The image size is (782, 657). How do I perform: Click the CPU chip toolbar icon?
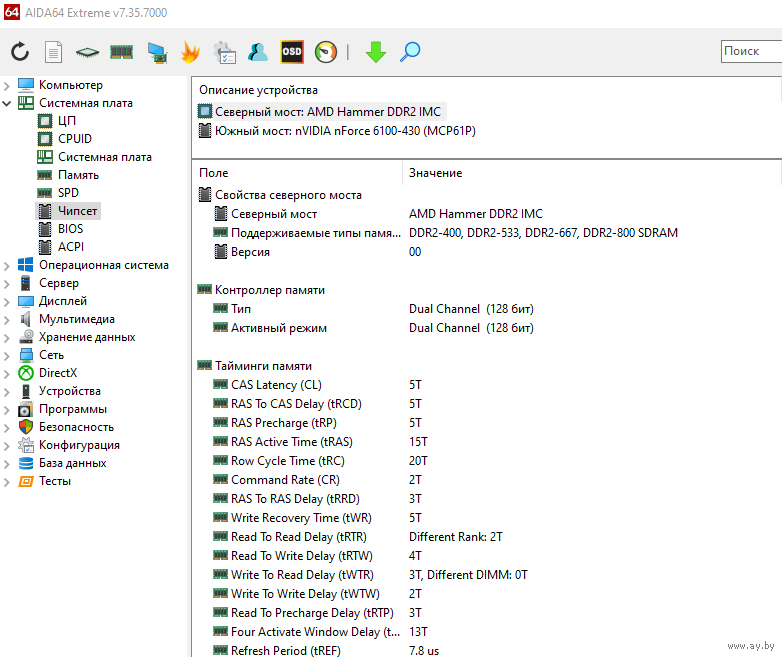coord(87,52)
